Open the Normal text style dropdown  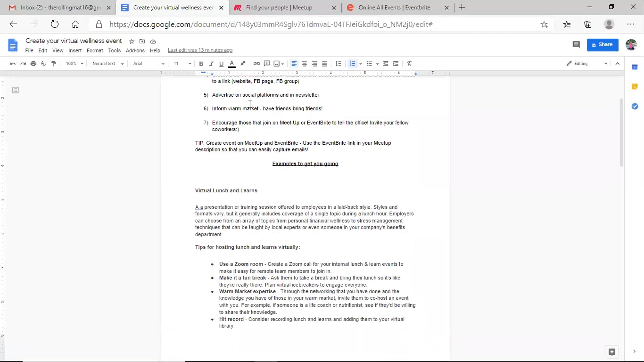coord(108,64)
